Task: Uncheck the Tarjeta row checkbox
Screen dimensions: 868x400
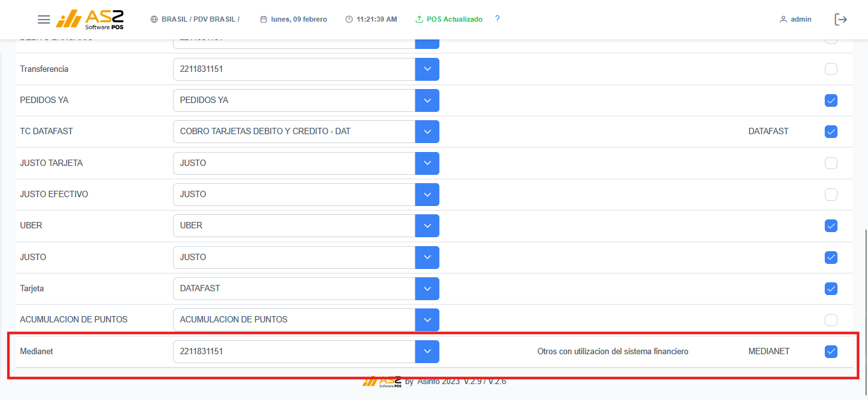Action: point(831,289)
